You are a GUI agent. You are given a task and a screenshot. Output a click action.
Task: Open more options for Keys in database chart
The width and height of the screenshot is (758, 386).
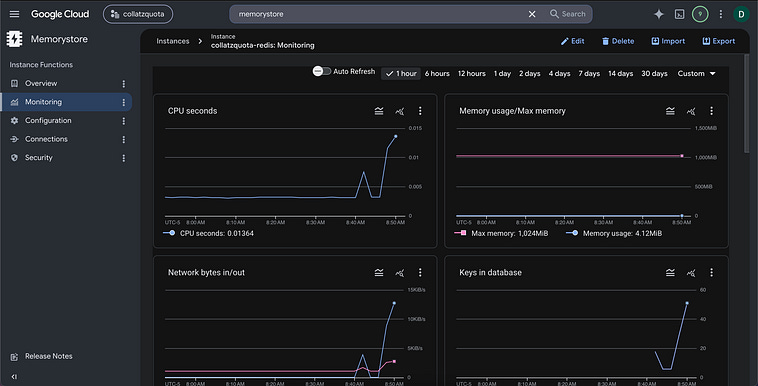[x=711, y=272]
